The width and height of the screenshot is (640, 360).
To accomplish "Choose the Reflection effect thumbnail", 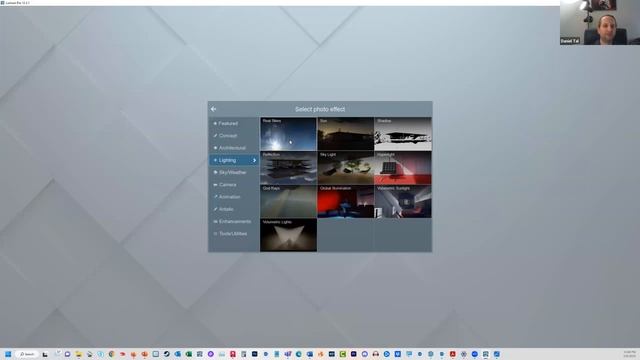I will 288,168.
